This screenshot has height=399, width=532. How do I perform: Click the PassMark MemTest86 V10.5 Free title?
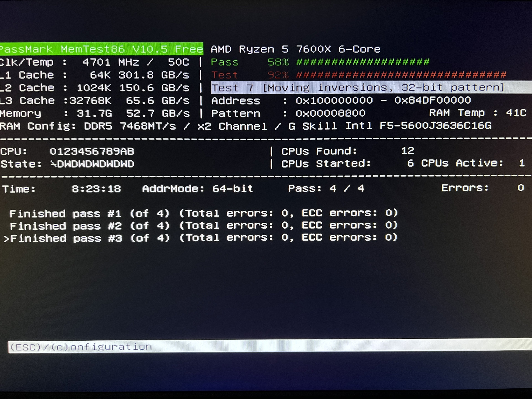pyautogui.click(x=102, y=49)
